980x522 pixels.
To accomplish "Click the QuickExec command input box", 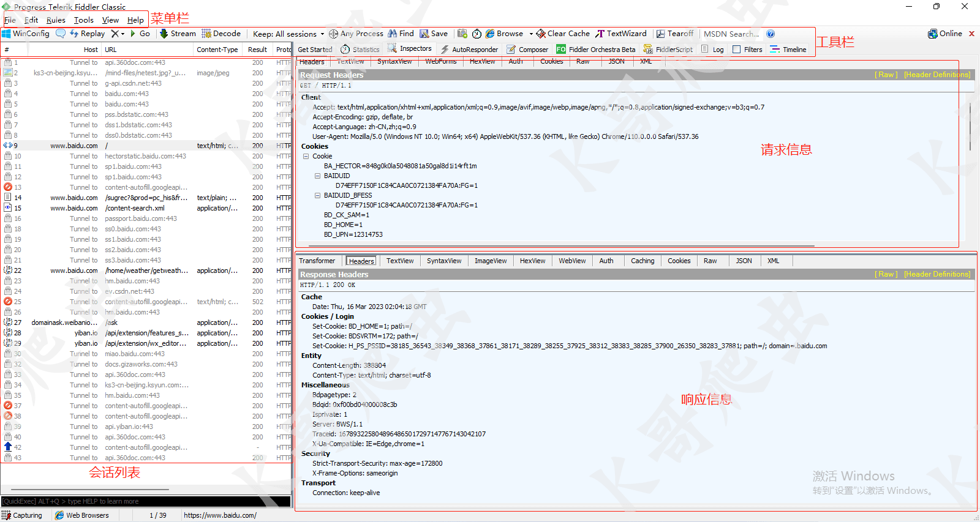I will coord(146,501).
